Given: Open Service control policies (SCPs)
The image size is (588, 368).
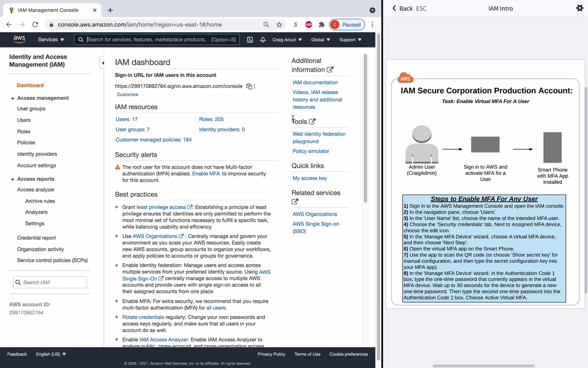Looking at the screenshot, I should [x=52, y=260].
